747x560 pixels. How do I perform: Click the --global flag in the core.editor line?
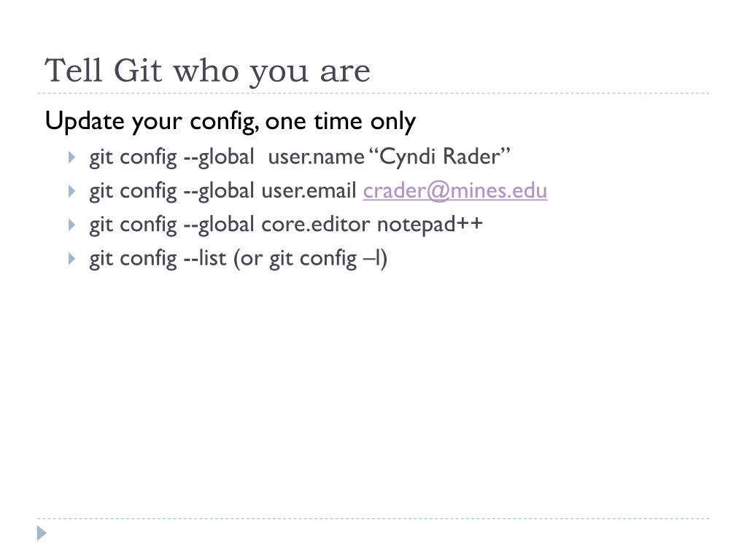point(219,225)
